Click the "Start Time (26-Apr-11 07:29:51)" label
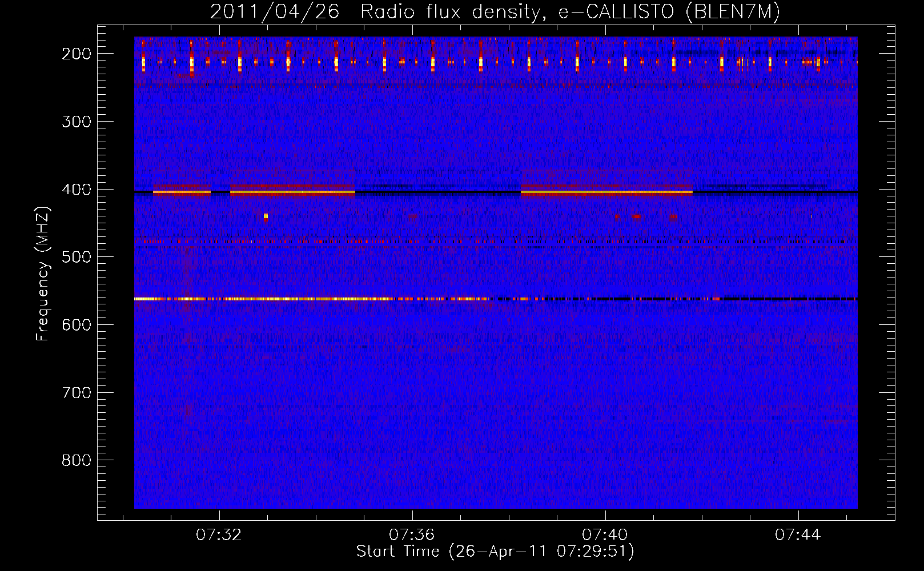 [495, 552]
